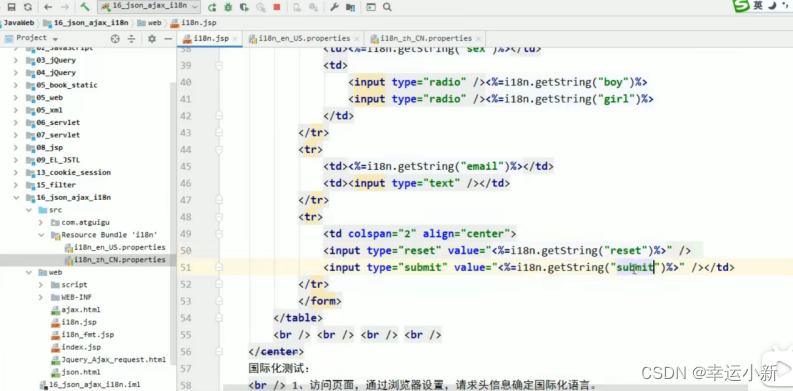Viewport: 793px width, 391px height.
Task: Click "email" string on line 45
Action: coord(481,166)
